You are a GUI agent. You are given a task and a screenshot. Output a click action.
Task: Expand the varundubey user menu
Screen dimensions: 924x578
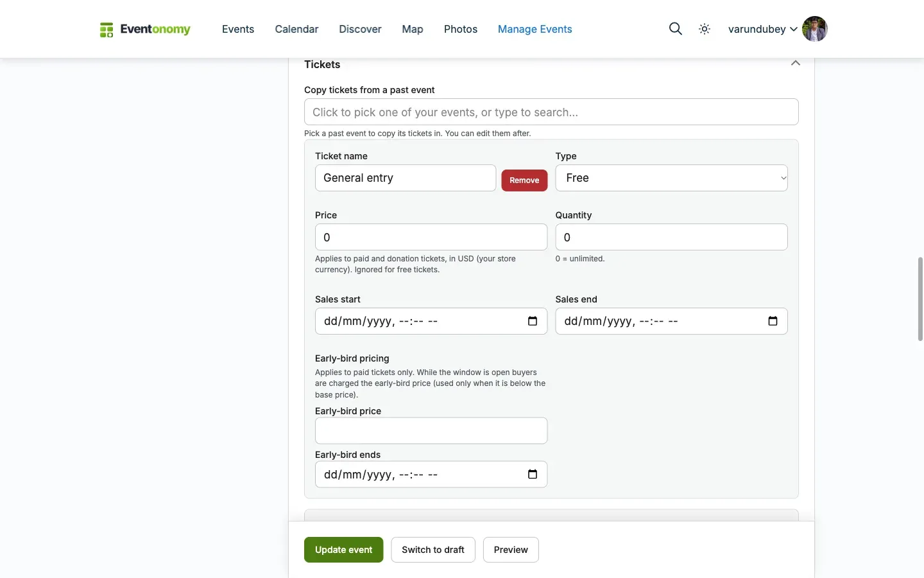point(763,29)
